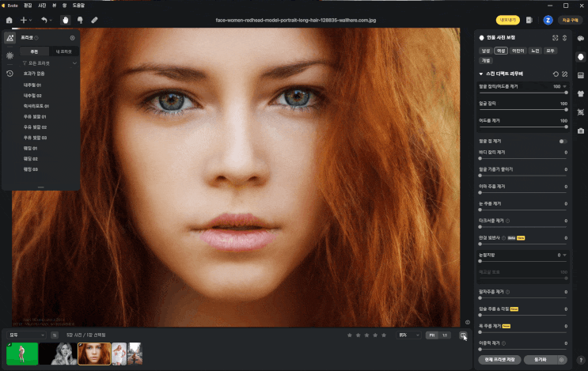This screenshot has width=588, height=371.
Task: Click the eraser-pen icon in skin section
Action: (x=565, y=74)
